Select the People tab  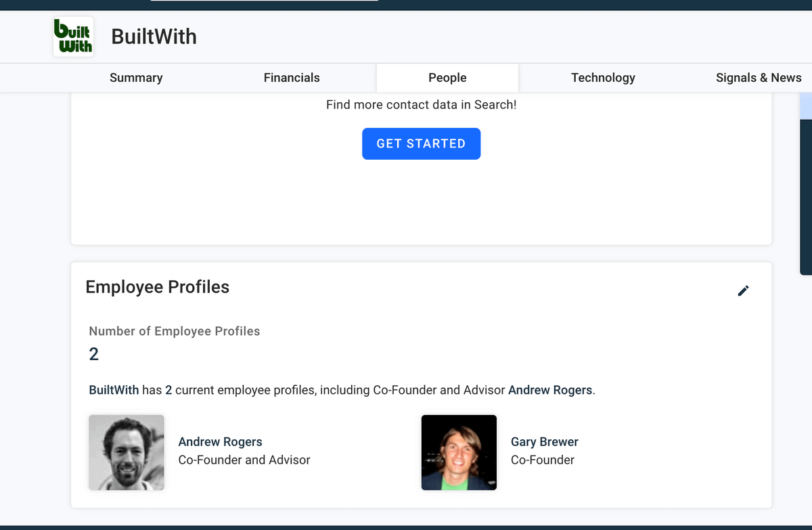point(447,78)
